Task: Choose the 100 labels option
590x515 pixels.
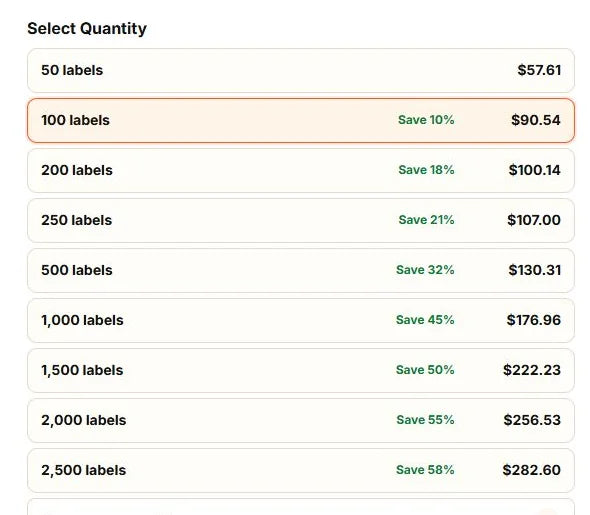Action: coord(301,120)
